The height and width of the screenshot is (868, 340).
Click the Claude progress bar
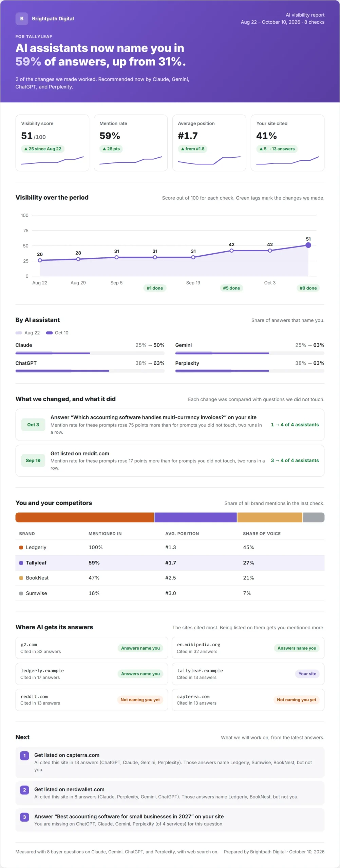90,353
